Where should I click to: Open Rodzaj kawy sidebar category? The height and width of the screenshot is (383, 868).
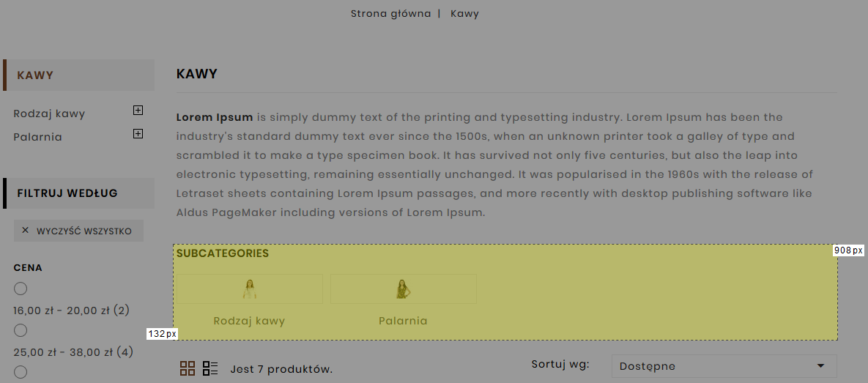(49, 114)
